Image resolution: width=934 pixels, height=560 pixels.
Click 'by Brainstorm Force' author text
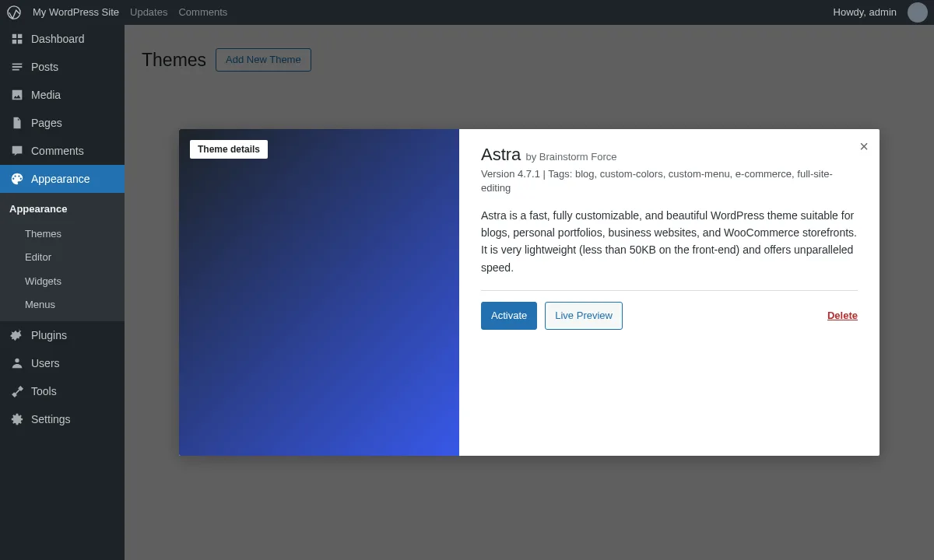point(571,157)
